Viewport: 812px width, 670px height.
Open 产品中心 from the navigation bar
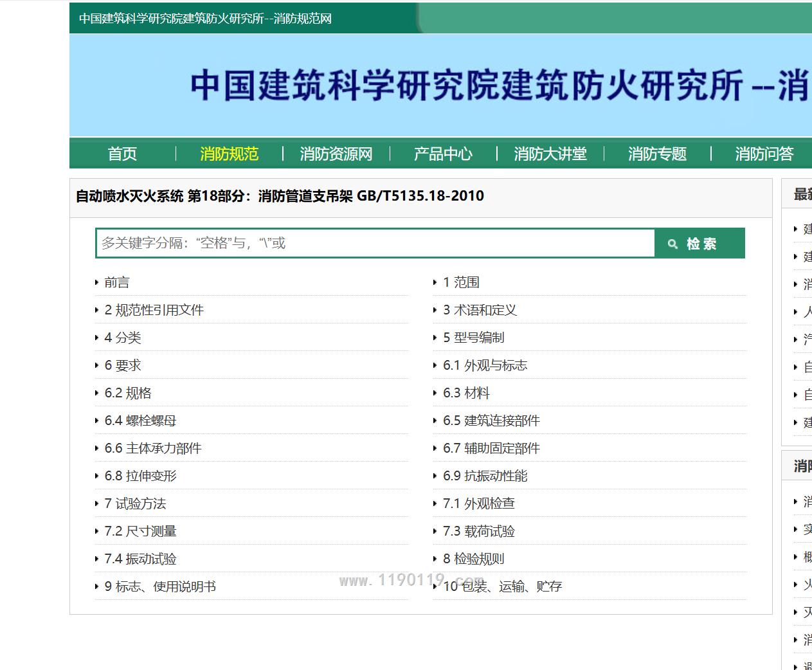[443, 154]
